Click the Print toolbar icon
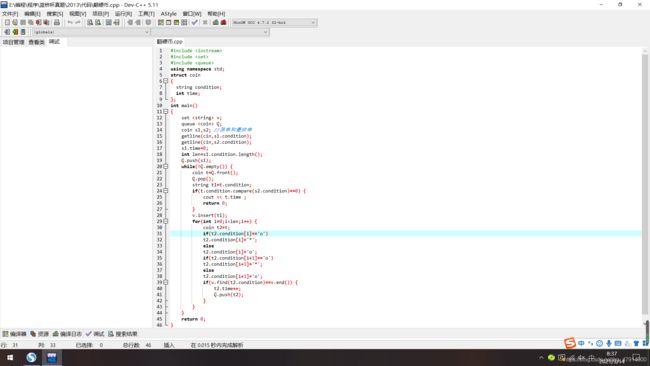Viewport: 650px width, 366px height. pos(57,22)
